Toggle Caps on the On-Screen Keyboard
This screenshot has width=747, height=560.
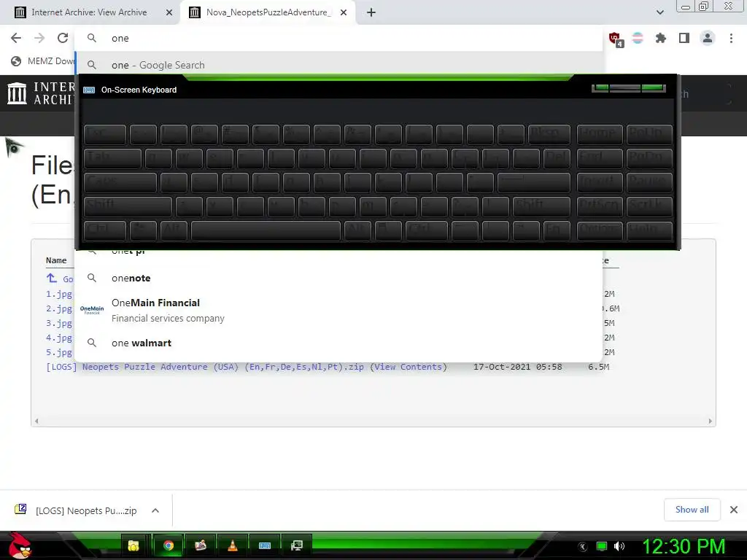120,182
